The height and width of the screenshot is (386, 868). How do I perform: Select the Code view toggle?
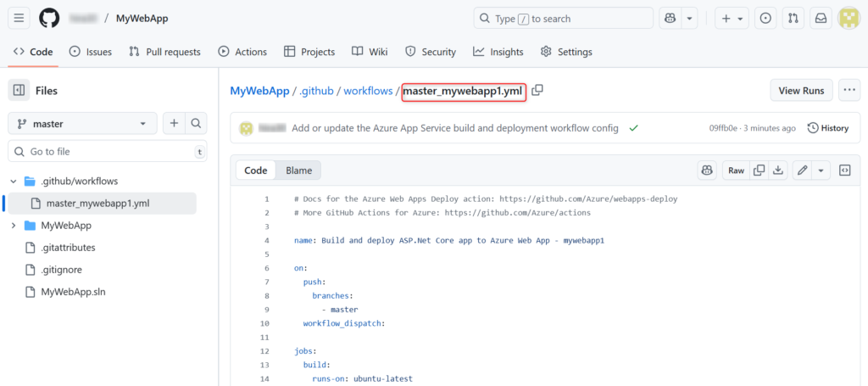[256, 170]
